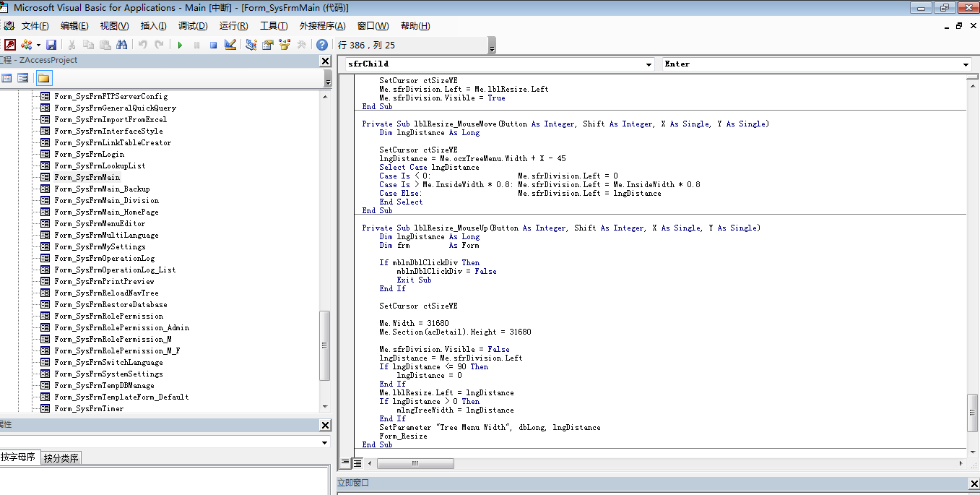The image size is (980, 495).
Task: Close the ZAccessProject project panel
Action: pyautogui.click(x=325, y=61)
